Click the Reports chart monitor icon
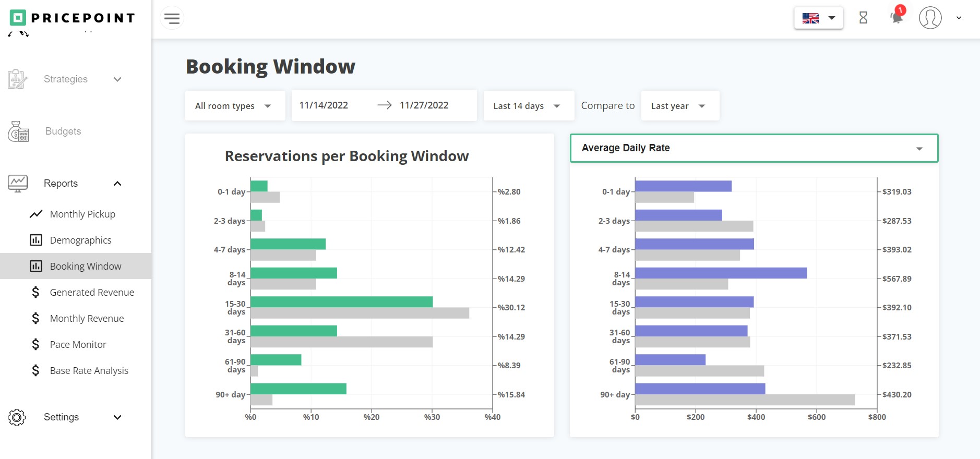This screenshot has width=980, height=459. click(x=18, y=184)
